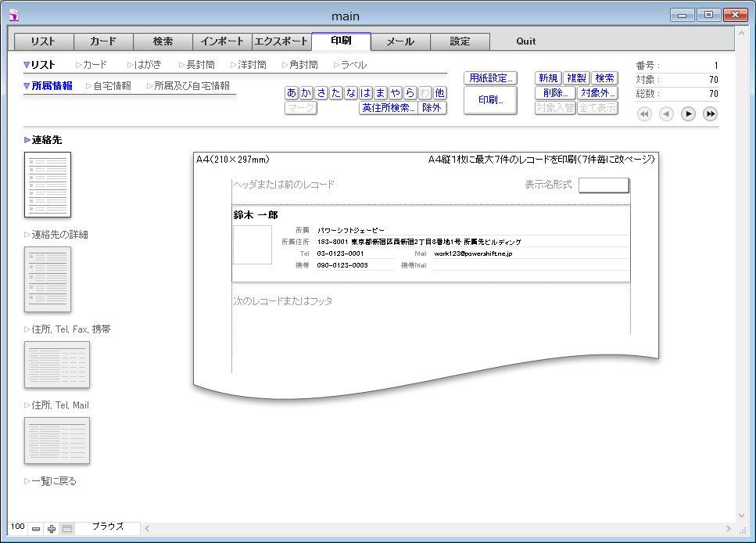The width and height of the screenshot is (756, 543).
Task: Filter names by the あ kana button
Action: coord(292,93)
